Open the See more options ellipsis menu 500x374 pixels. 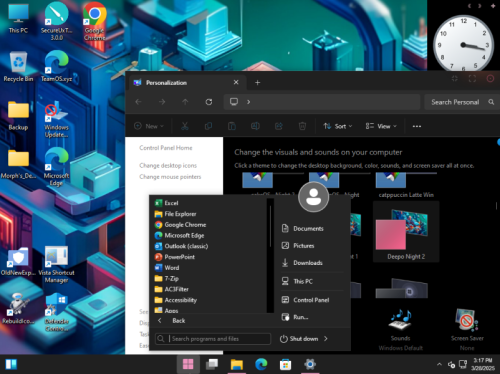pyautogui.click(x=417, y=126)
